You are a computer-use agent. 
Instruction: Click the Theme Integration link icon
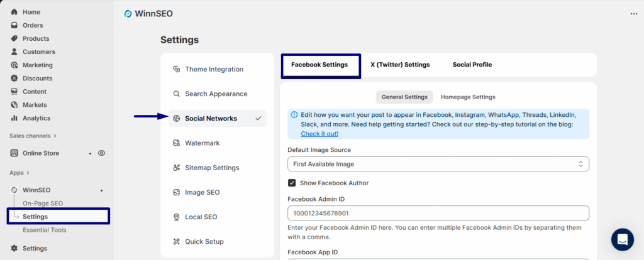click(x=176, y=69)
